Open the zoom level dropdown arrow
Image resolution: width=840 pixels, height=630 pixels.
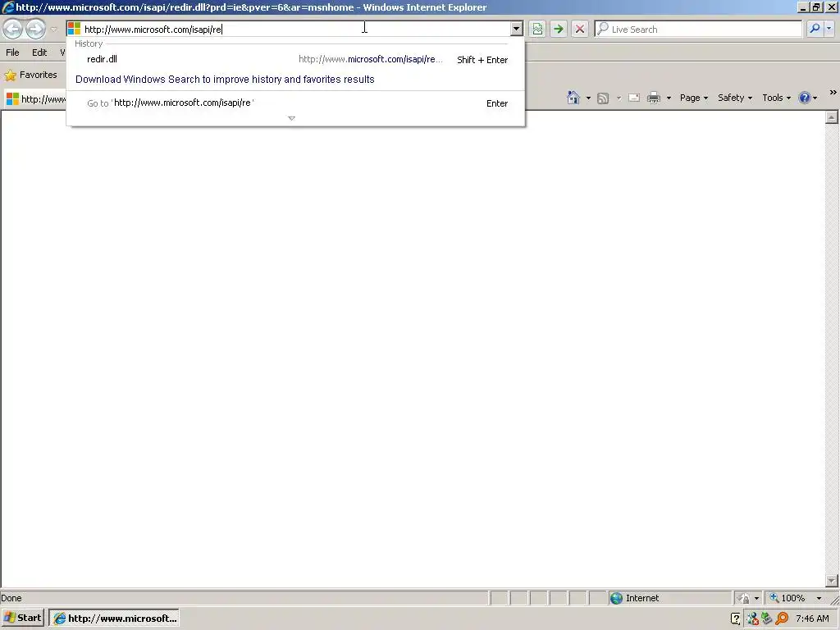coord(819,598)
